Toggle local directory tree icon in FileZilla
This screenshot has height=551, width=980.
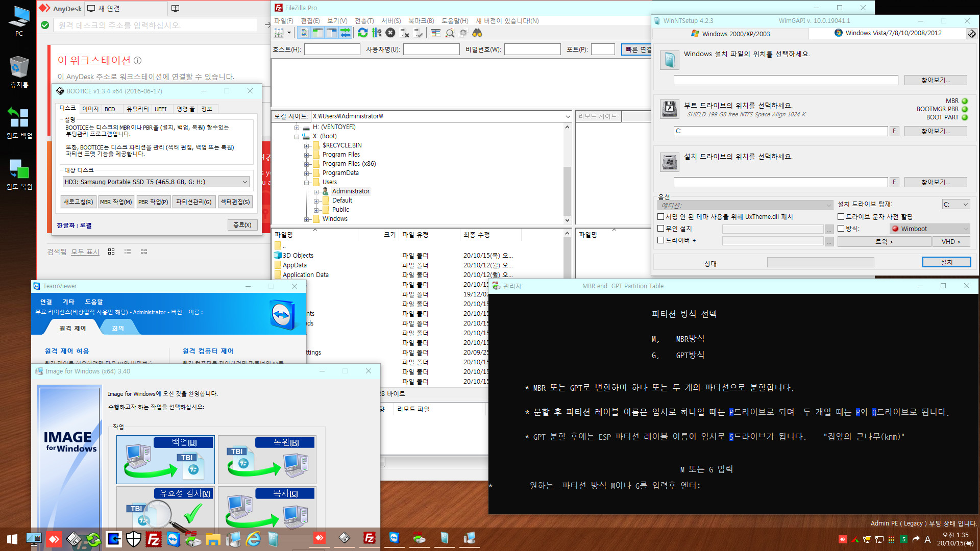point(317,33)
